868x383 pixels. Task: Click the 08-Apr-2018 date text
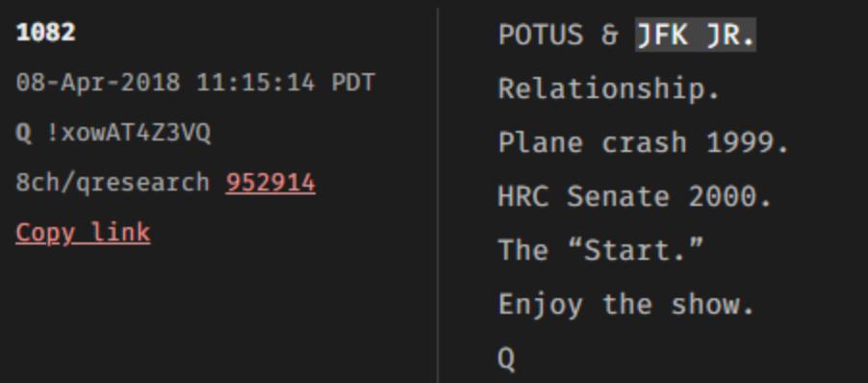(98, 83)
